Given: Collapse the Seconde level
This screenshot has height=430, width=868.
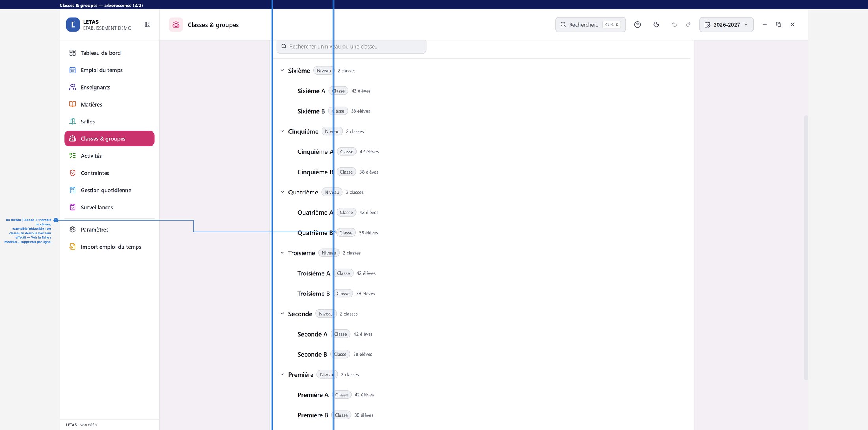Looking at the screenshot, I should [x=282, y=314].
